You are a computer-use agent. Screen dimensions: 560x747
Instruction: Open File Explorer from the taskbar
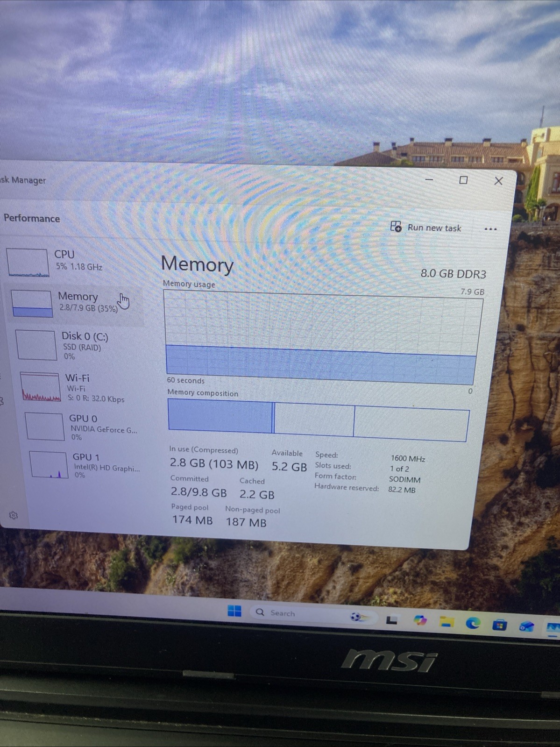(447, 622)
